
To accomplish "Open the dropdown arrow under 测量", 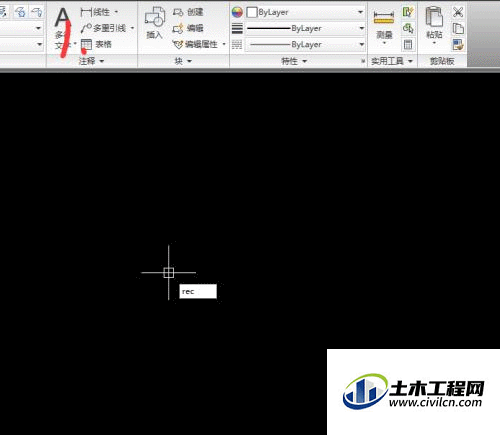I will point(384,43).
